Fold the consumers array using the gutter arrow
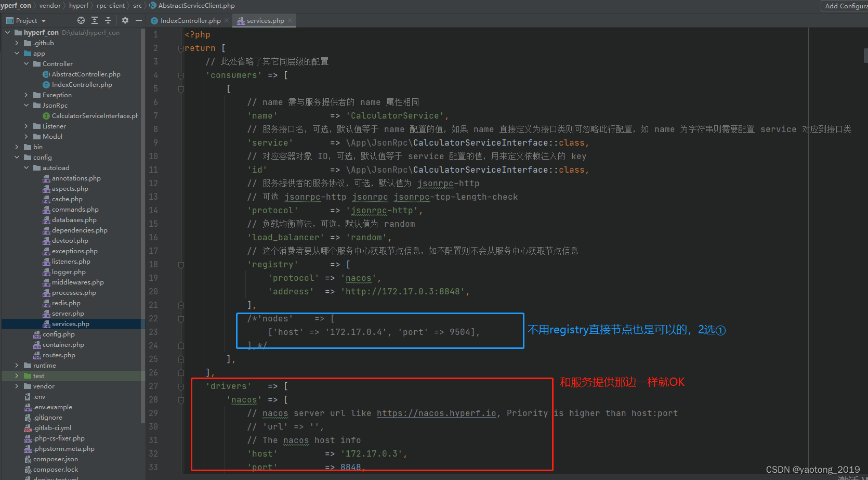 180,75
